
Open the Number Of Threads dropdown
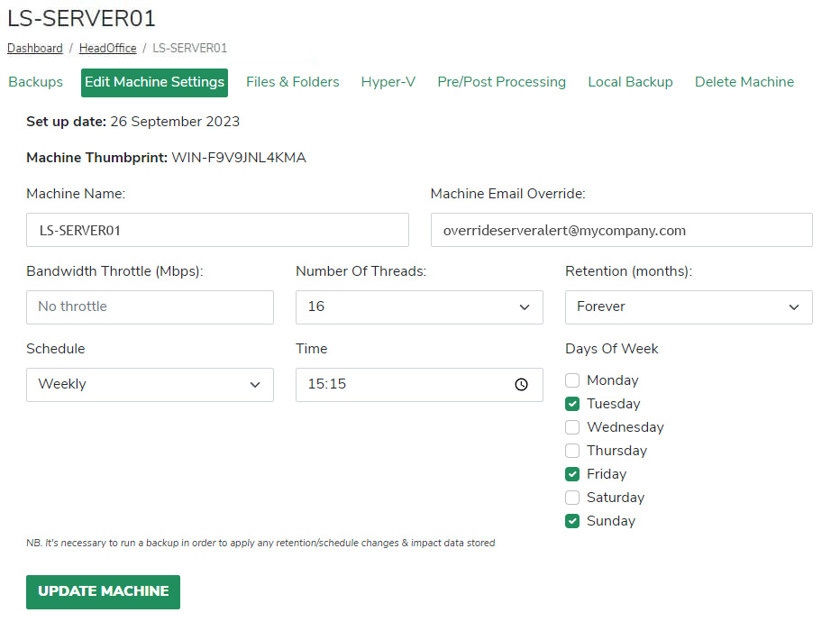[419, 307]
